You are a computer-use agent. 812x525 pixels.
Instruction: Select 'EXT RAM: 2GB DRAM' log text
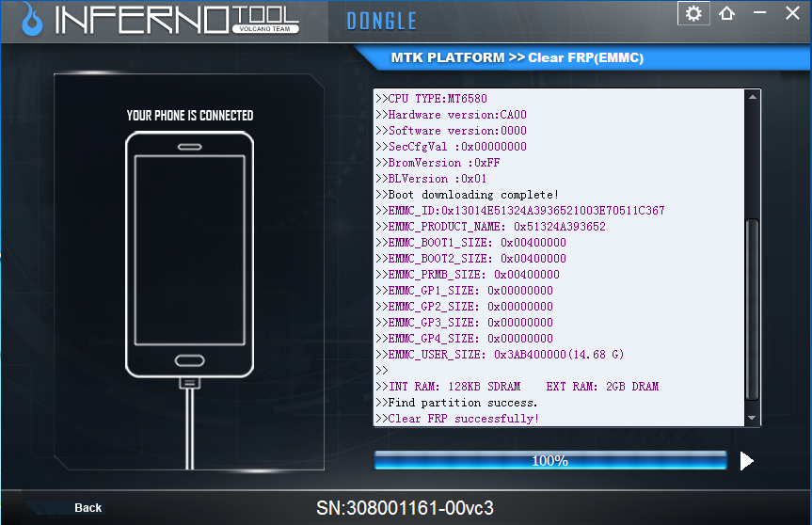pos(602,387)
